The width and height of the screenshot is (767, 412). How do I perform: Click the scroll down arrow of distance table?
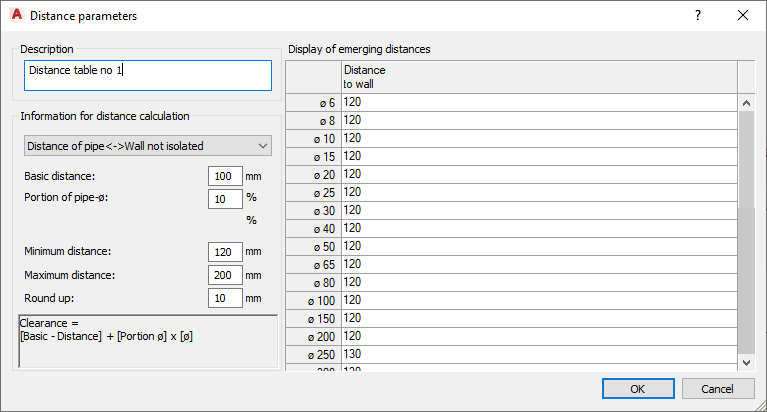tap(746, 363)
